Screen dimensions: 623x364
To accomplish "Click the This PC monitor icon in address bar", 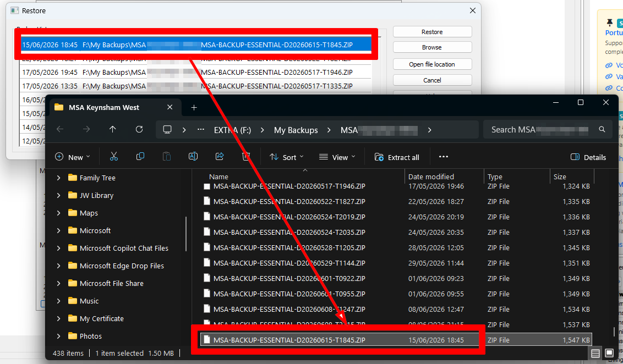I will pos(167,129).
